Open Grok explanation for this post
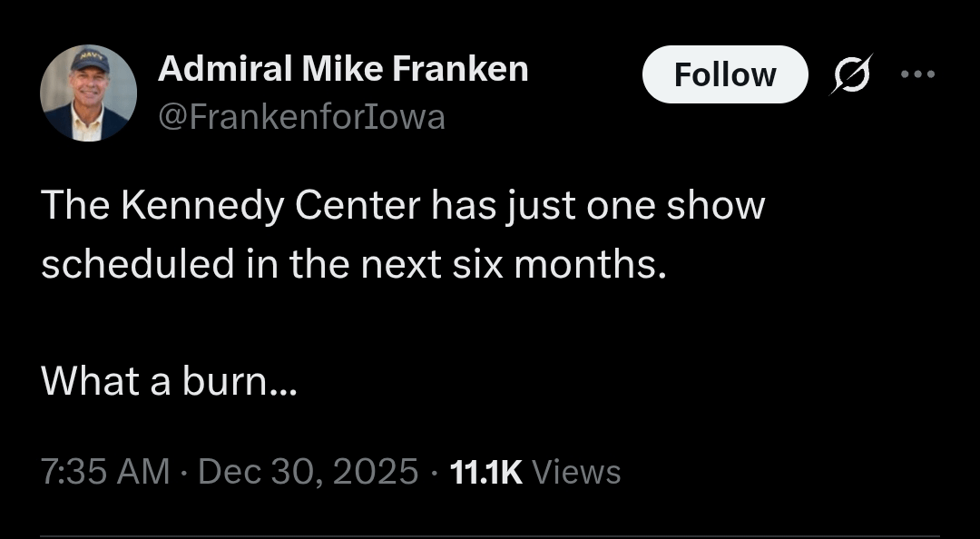This screenshot has height=539, width=980. pos(853,73)
